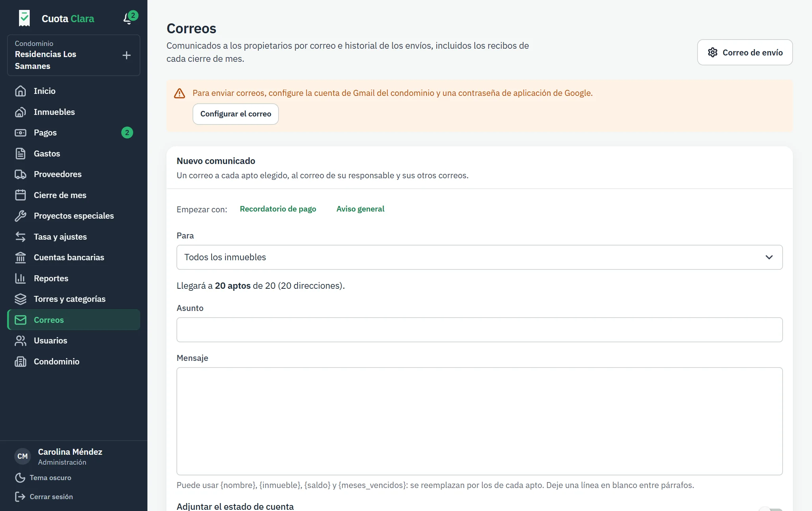
Task: Open the notifications bell
Action: pyautogui.click(x=128, y=19)
